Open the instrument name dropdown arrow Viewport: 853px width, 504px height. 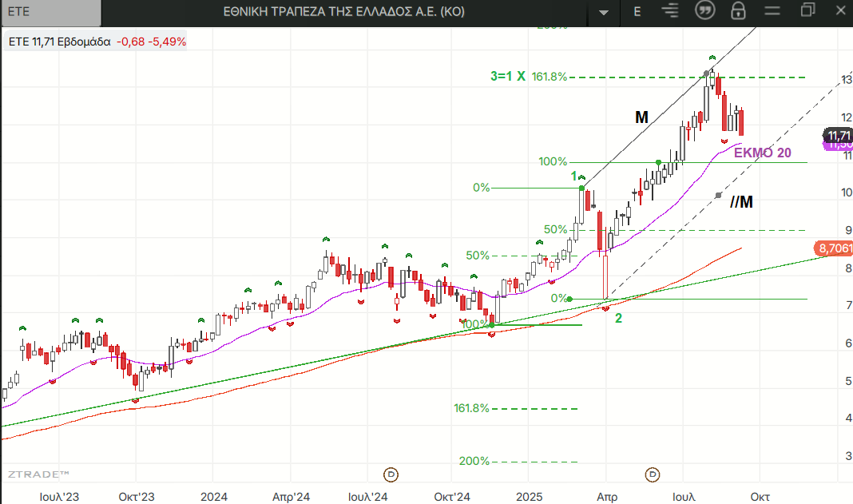tap(604, 12)
